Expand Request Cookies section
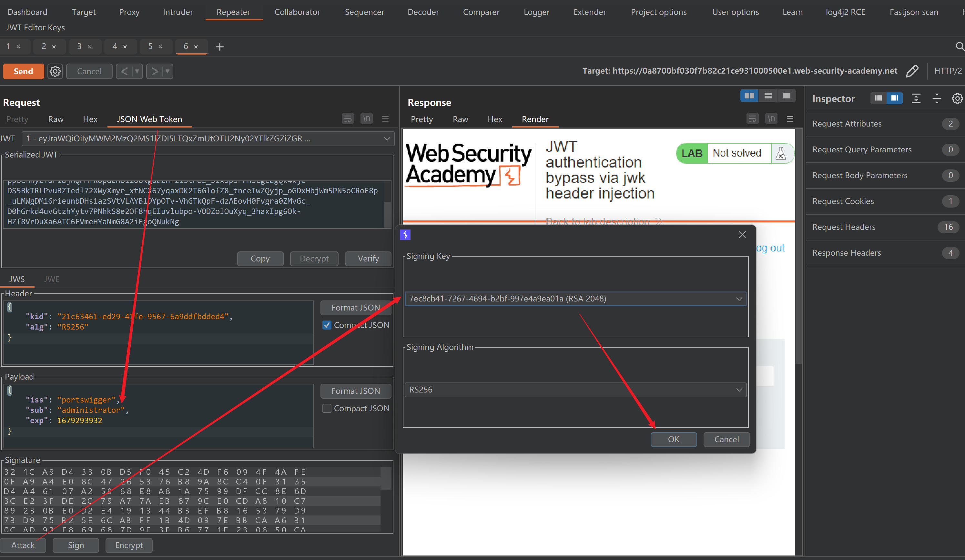 885,201
